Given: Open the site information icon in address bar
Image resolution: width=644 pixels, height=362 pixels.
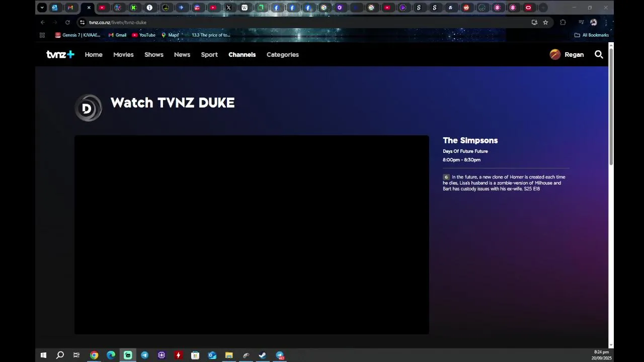Looking at the screenshot, I should 82,22.
